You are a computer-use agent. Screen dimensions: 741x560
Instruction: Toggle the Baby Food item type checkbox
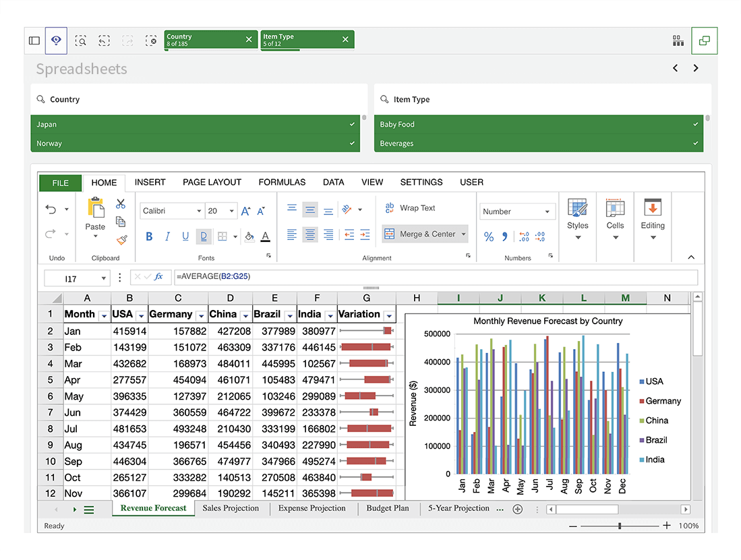[694, 124]
